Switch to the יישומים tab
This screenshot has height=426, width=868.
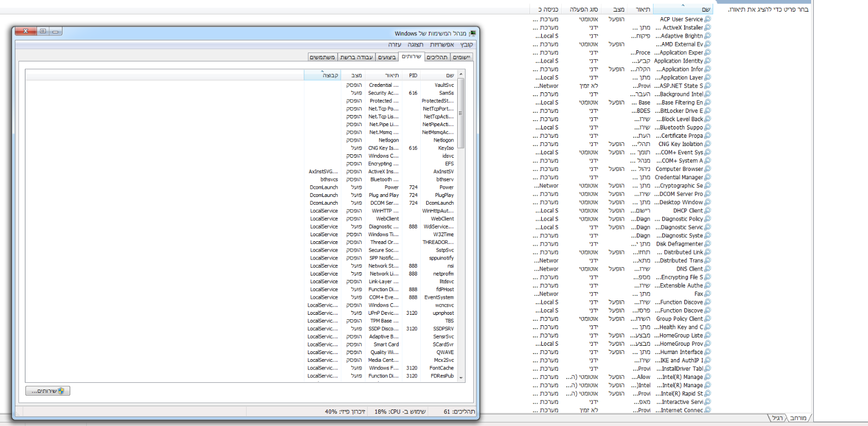coord(462,57)
